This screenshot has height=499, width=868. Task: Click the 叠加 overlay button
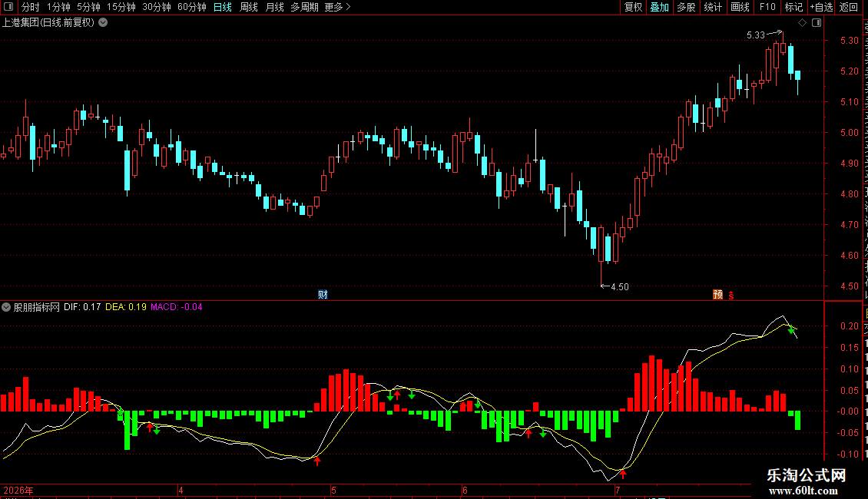click(659, 7)
